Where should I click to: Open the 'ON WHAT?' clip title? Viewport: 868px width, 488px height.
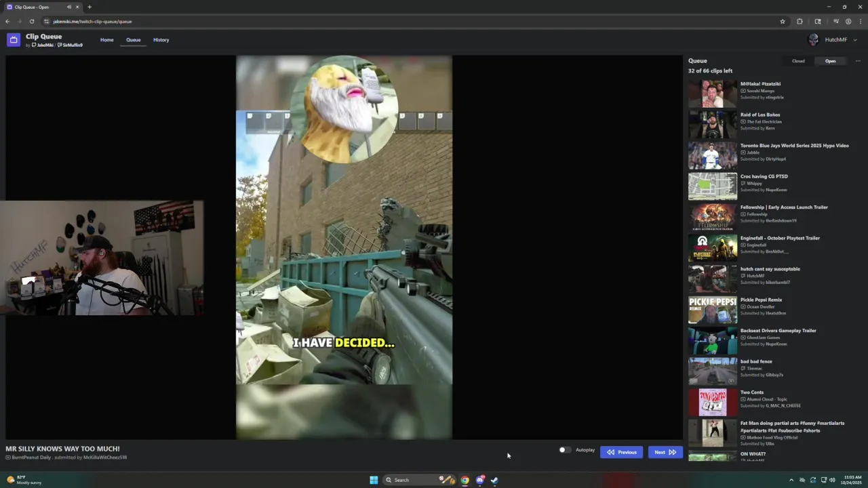pyautogui.click(x=753, y=454)
